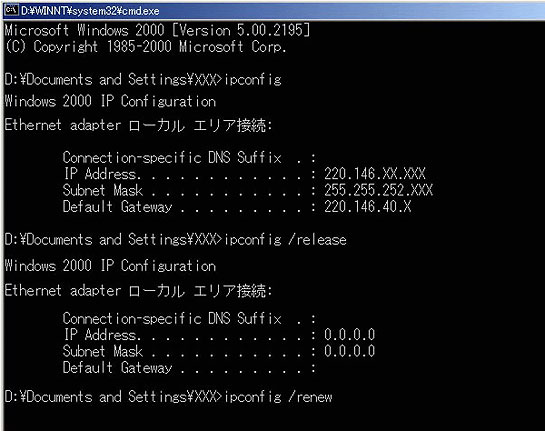The image size is (545, 431).
Task: Click the second Ethernet adapter ローカル エリア接続 line
Action: [x=138, y=290]
